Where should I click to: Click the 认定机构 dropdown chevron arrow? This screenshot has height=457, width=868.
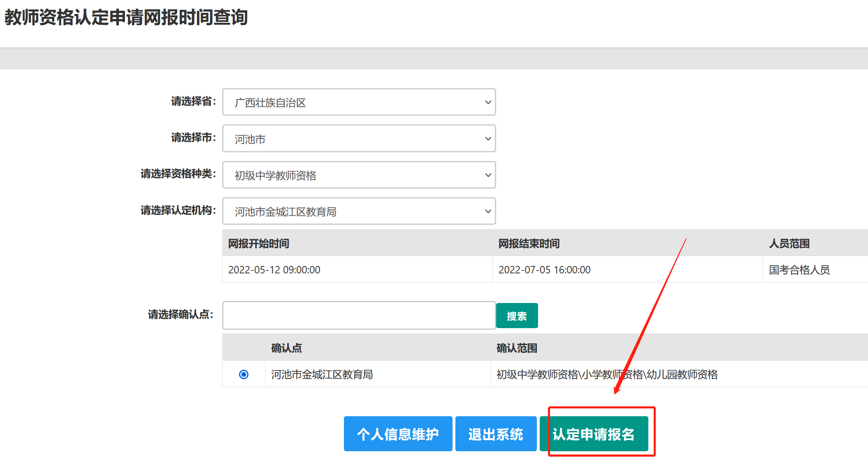pos(488,211)
